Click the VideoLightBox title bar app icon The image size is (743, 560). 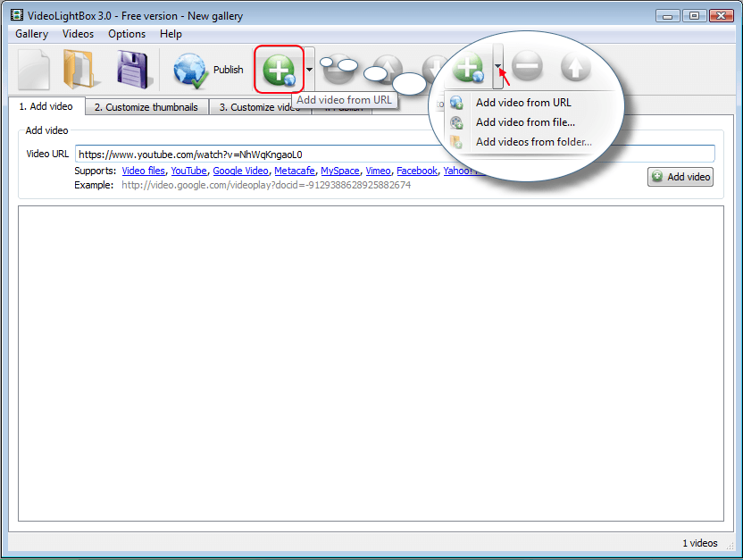pyautogui.click(x=17, y=15)
